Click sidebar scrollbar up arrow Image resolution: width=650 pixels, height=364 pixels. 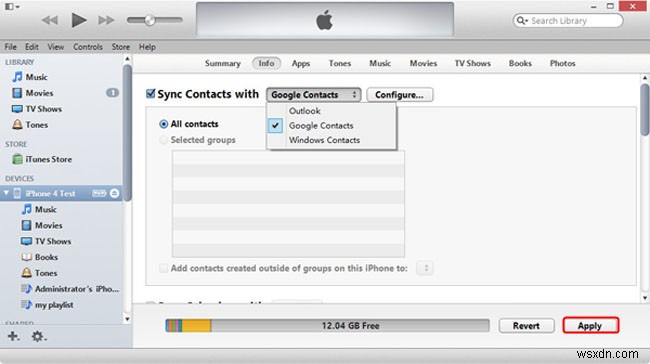coord(127,59)
